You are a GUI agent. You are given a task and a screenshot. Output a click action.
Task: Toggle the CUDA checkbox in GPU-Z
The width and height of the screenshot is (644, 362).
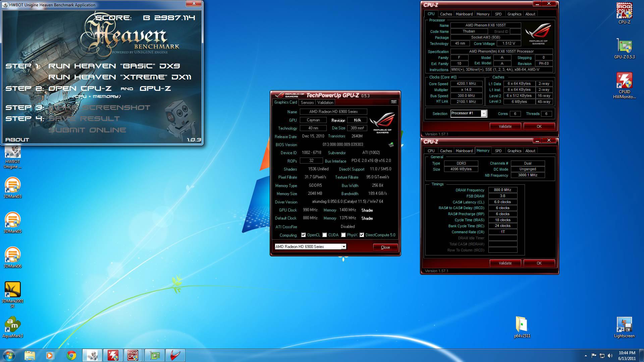pos(324,235)
